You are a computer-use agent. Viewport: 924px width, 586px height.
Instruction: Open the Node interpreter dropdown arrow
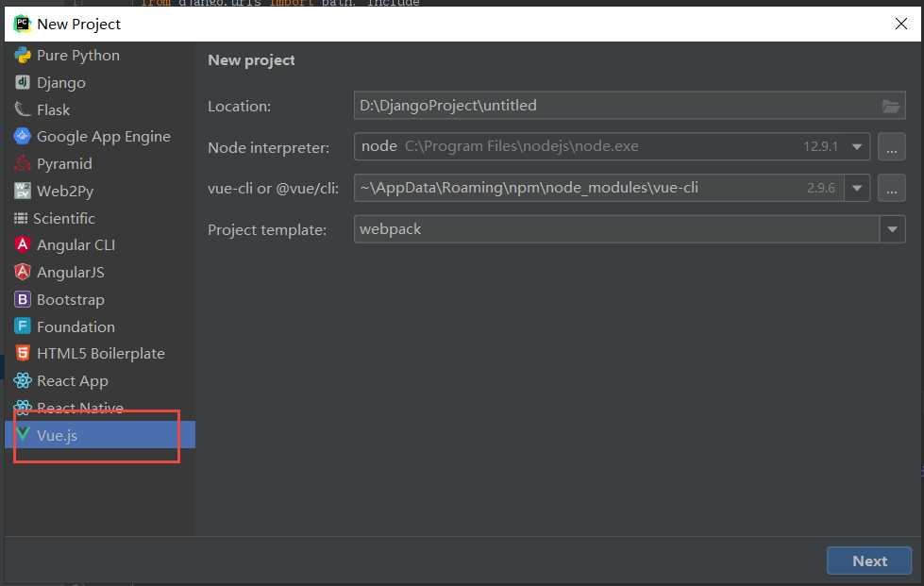click(857, 146)
